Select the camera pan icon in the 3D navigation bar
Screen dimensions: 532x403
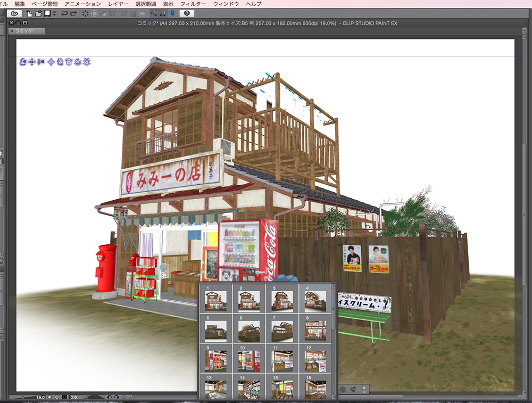(32, 62)
